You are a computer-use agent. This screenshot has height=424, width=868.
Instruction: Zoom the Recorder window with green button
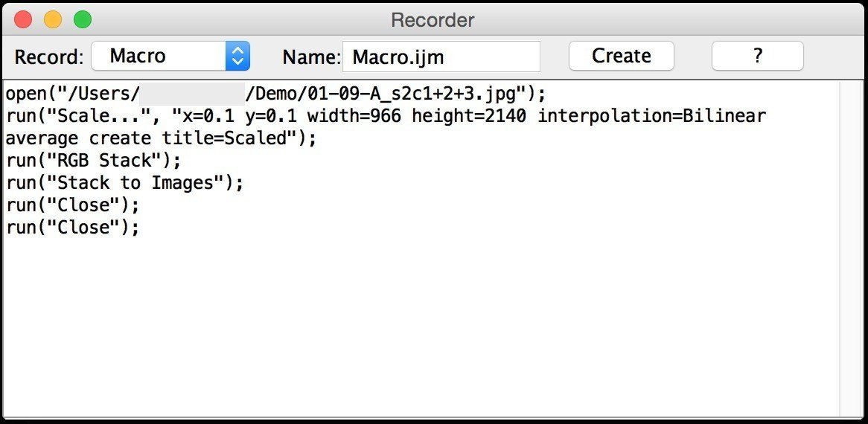tap(83, 20)
